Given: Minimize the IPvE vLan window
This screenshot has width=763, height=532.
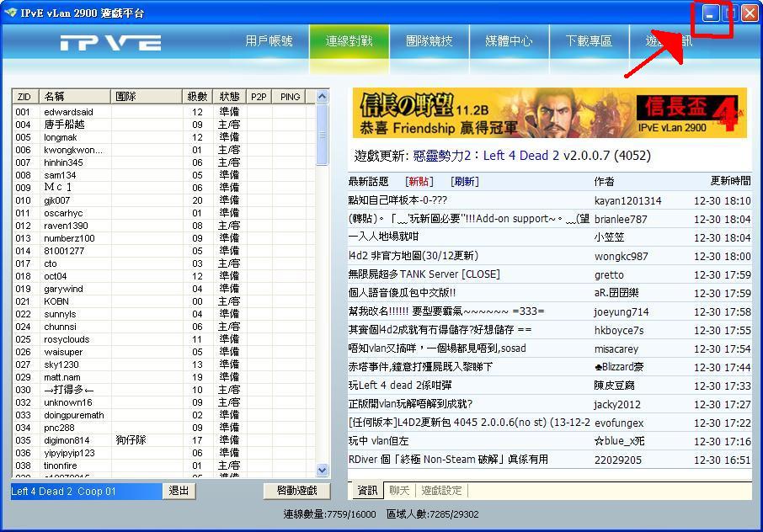Looking at the screenshot, I should (x=711, y=13).
